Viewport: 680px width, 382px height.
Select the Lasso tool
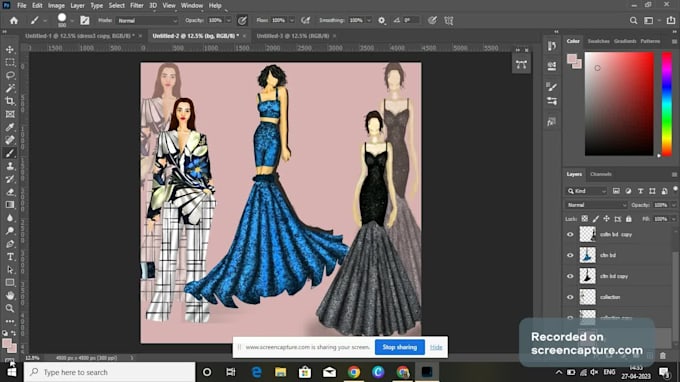click(x=10, y=75)
